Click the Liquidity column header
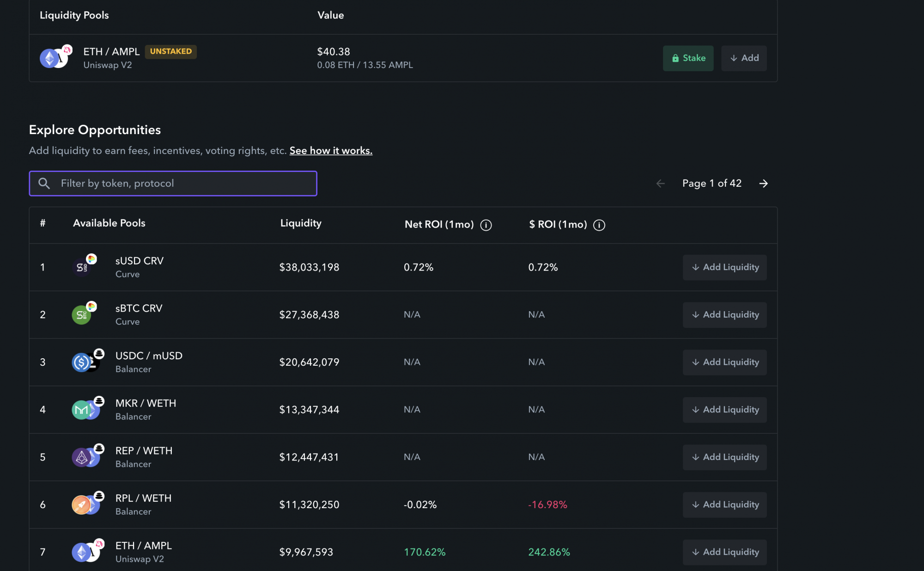The image size is (924, 571). (301, 223)
